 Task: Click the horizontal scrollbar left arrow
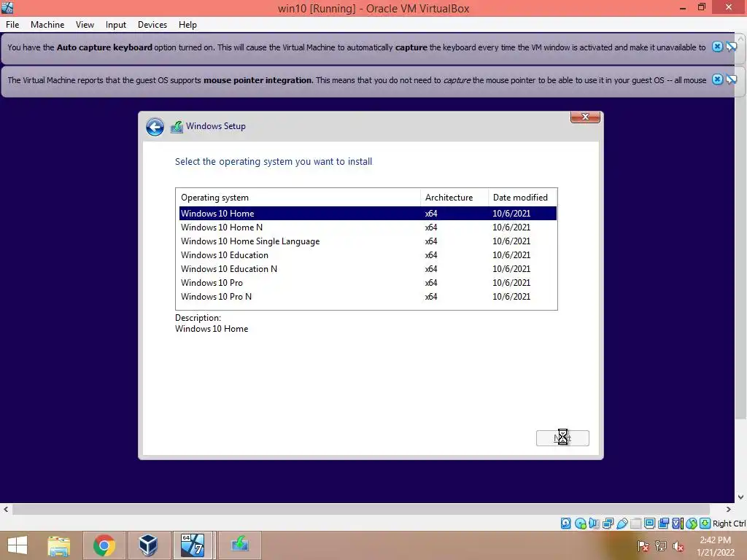6,509
